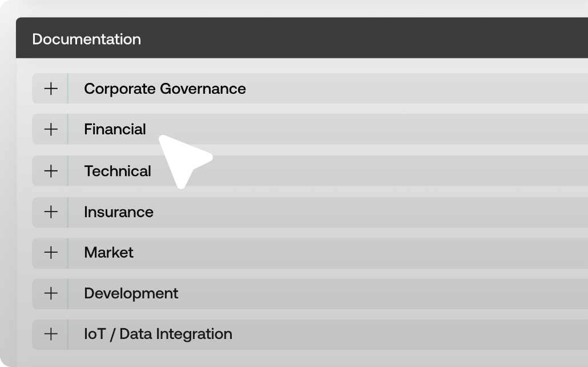Select IoT / Data Integration label
The width and height of the screenshot is (588, 367).
click(158, 334)
